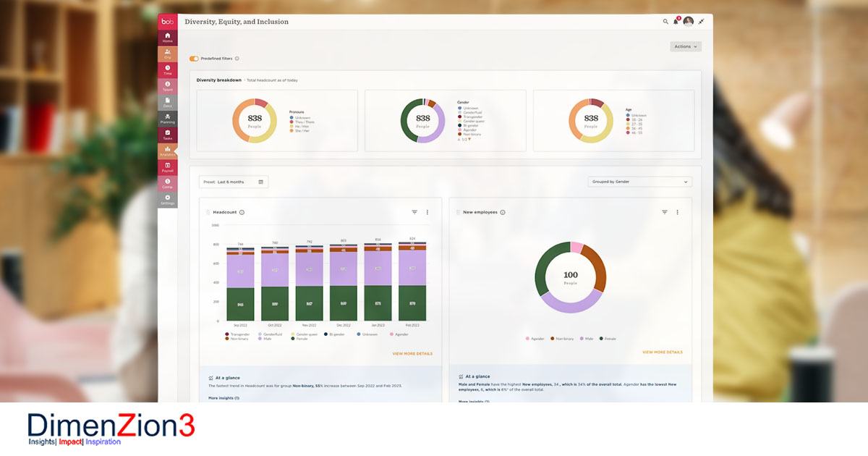
Task: Show next page of Gender legend
Action: [470, 139]
